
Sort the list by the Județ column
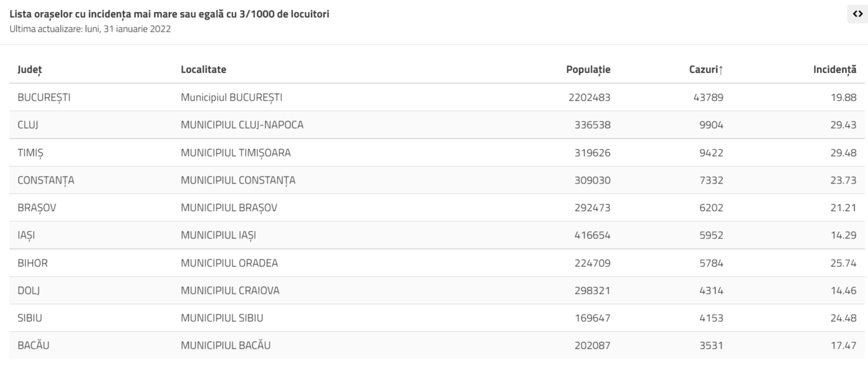pos(29,69)
